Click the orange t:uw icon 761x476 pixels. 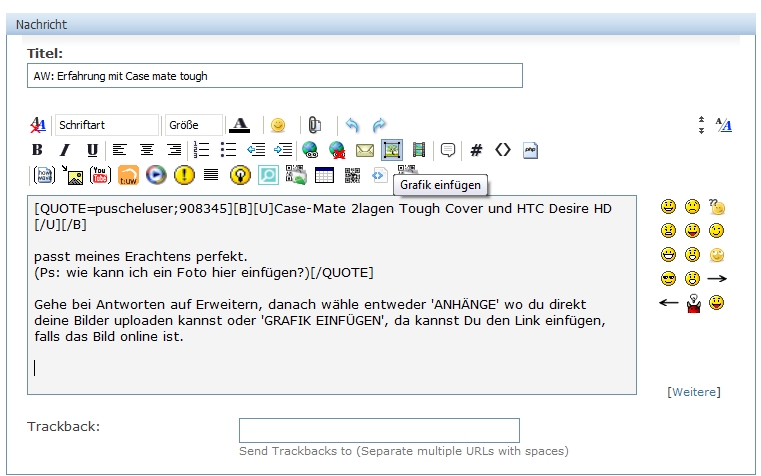pos(128,175)
